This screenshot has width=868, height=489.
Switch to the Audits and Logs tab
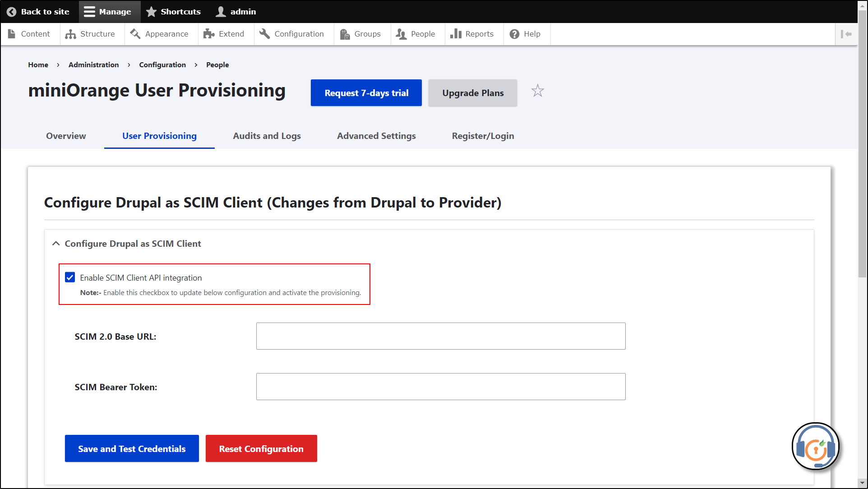click(267, 136)
